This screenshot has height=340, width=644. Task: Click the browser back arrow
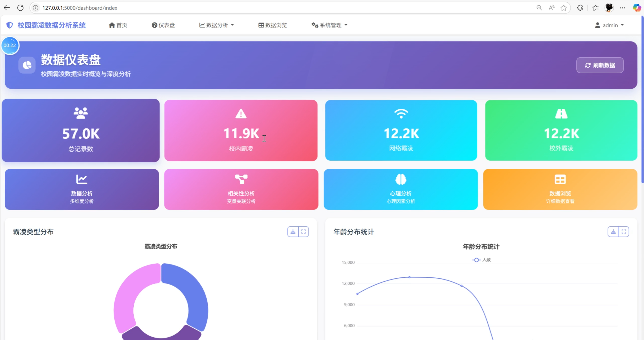tap(7, 8)
